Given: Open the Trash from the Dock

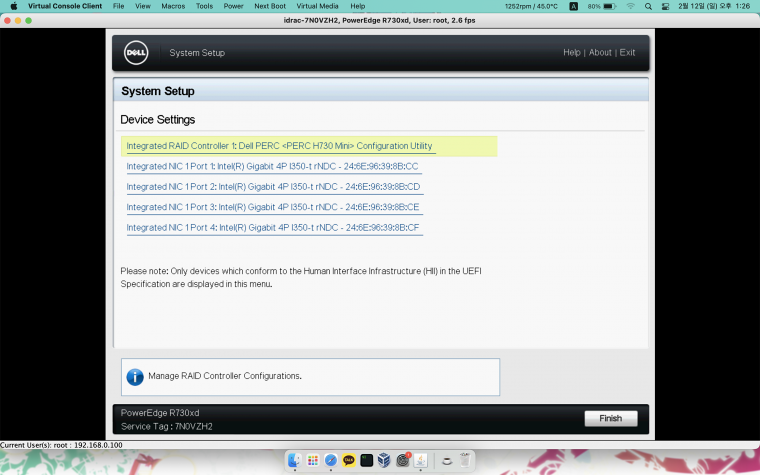Looking at the screenshot, I should [x=465, y=460].
